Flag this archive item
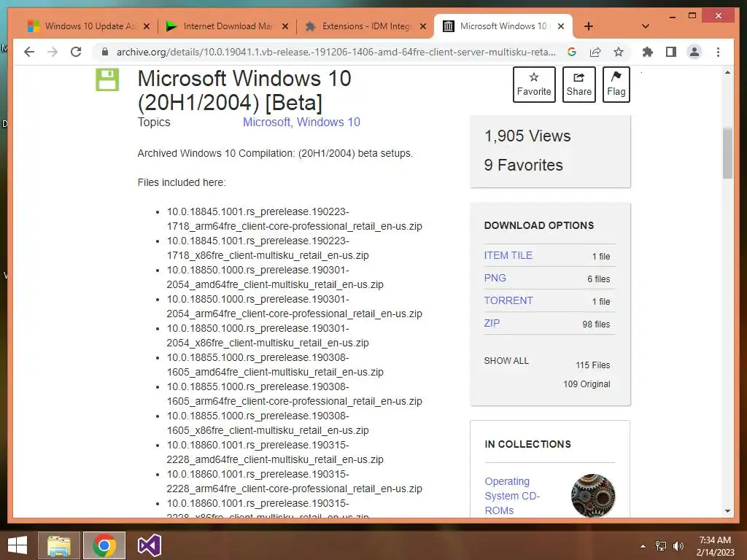This screenshot has width=747, height=560. pyautogui.click(x=616, y=85)
